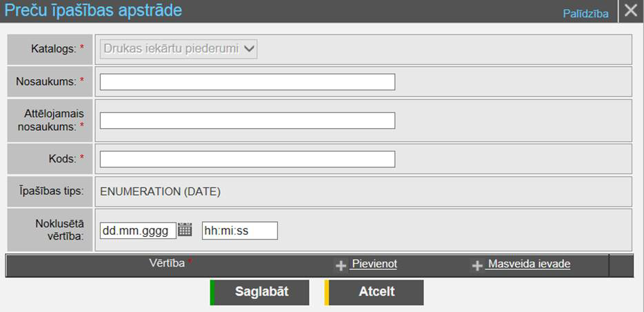The image size is (644, 312).
Task: Expand the Katalogs dropdown
Action: 179,48
